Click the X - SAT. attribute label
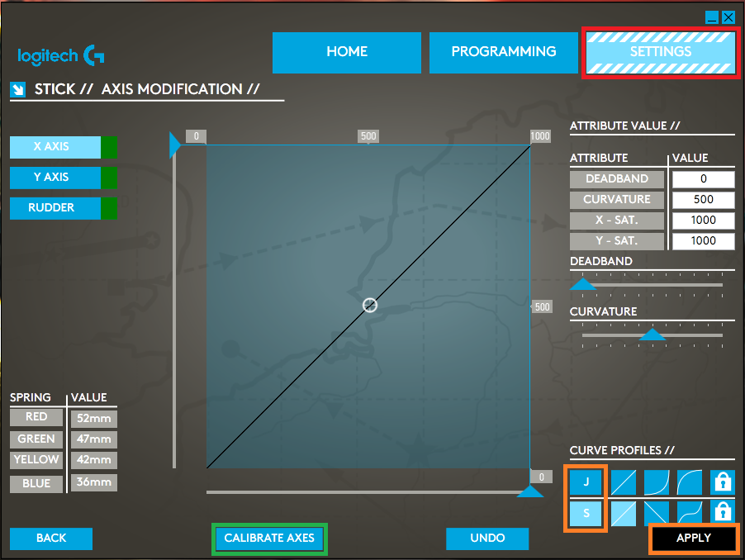The width and height of the screenshot is (745, 560). click(617, 221)
